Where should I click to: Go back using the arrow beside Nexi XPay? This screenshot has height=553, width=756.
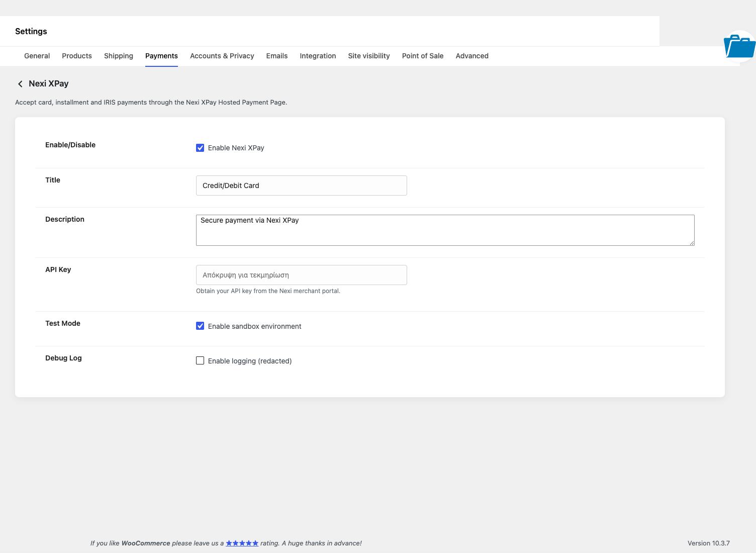point(20,84)
